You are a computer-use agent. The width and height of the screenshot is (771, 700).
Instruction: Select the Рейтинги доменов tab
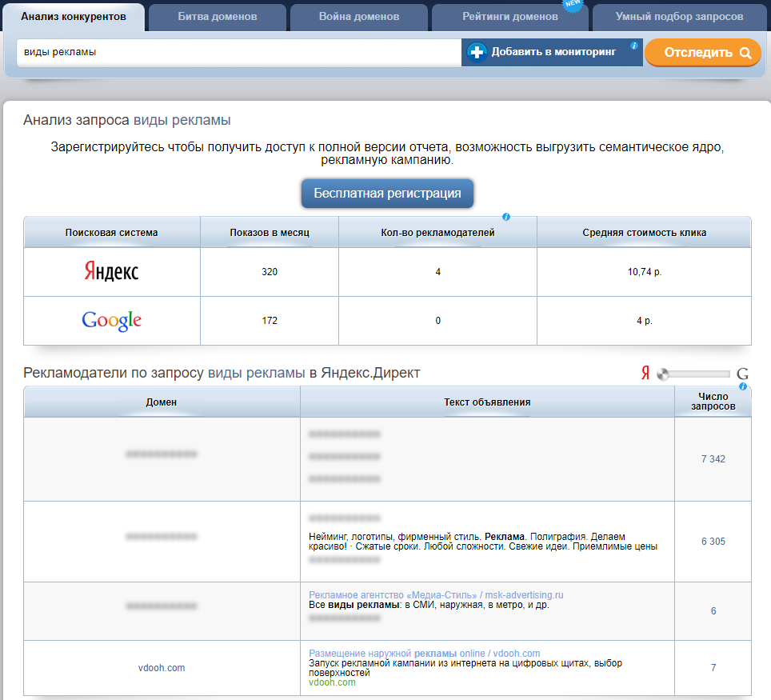[510, 17]
